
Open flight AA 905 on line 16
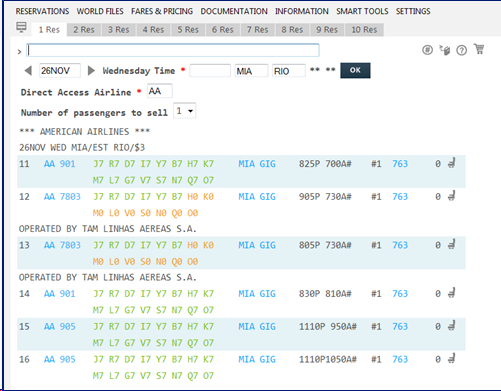coord(60,359)
